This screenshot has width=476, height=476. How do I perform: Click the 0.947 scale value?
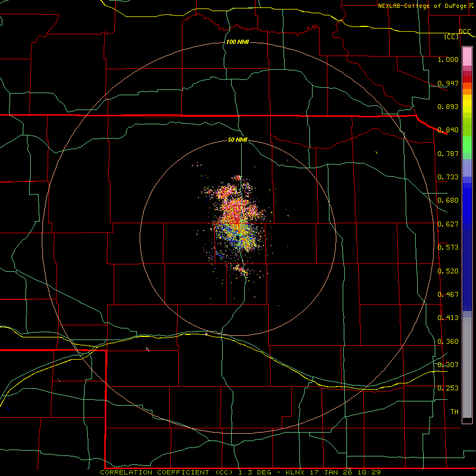point(448,83)
